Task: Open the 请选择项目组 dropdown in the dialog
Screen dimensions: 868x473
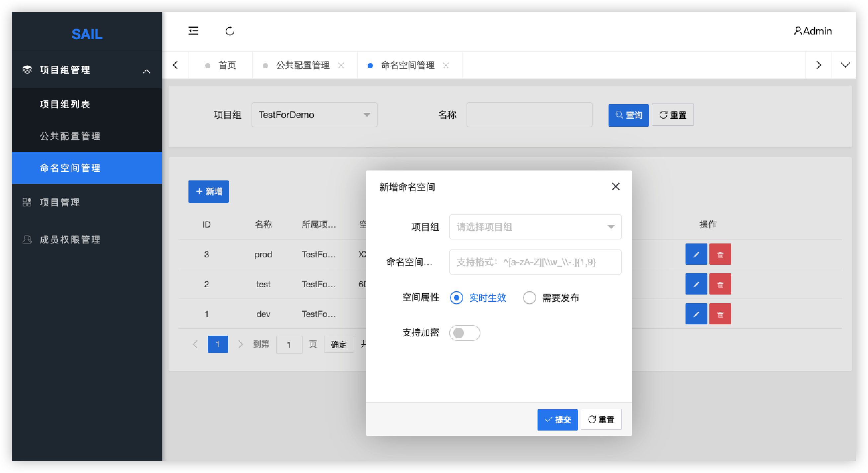Action: click(535, 227)
